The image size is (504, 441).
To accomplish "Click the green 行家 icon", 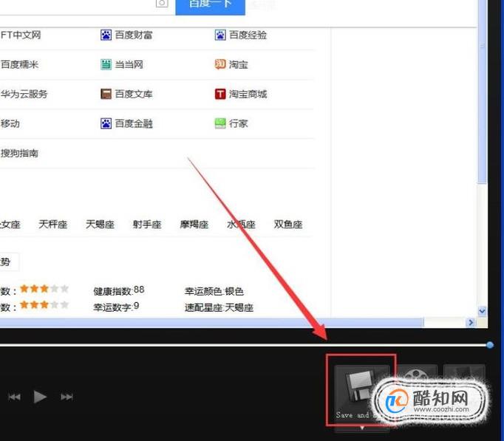I will click(220, 123).
